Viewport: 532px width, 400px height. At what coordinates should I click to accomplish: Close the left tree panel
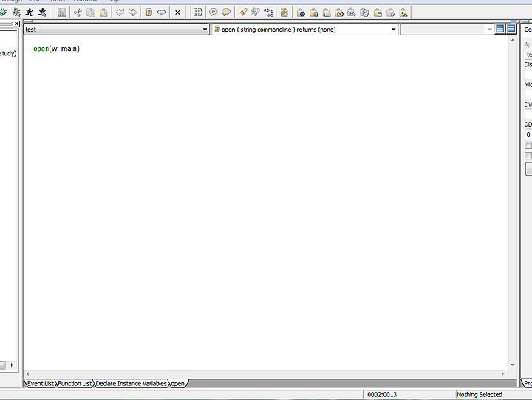pyautogui.click(x=16, y=24)
